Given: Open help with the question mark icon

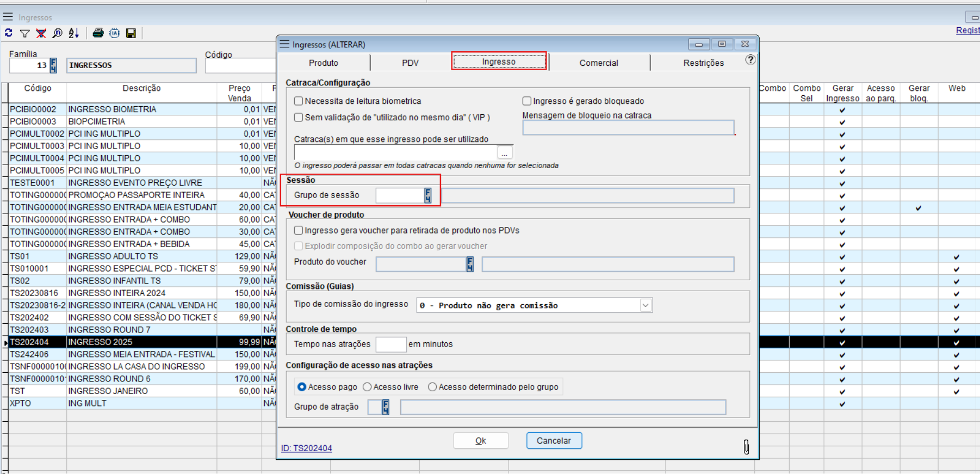Looking at the screenshot, I should pyautogui.click(x=750, y=60).
